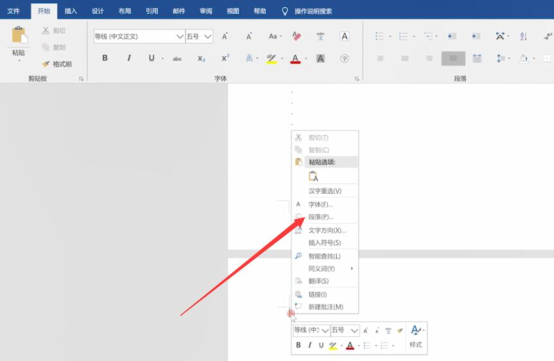Expand ribbon highlight color dropdown arrow

(282, 59)
